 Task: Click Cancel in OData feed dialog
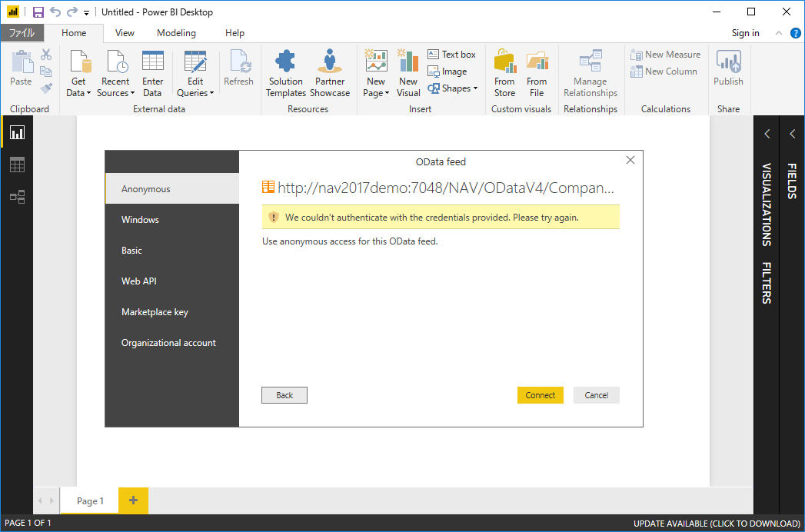coord(597,395)
